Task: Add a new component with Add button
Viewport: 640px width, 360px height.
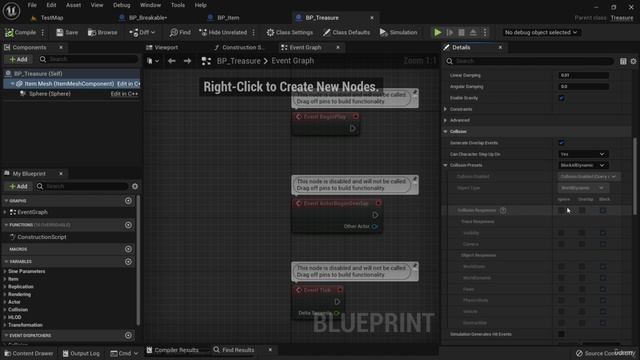Action: [x=18, y=59]
